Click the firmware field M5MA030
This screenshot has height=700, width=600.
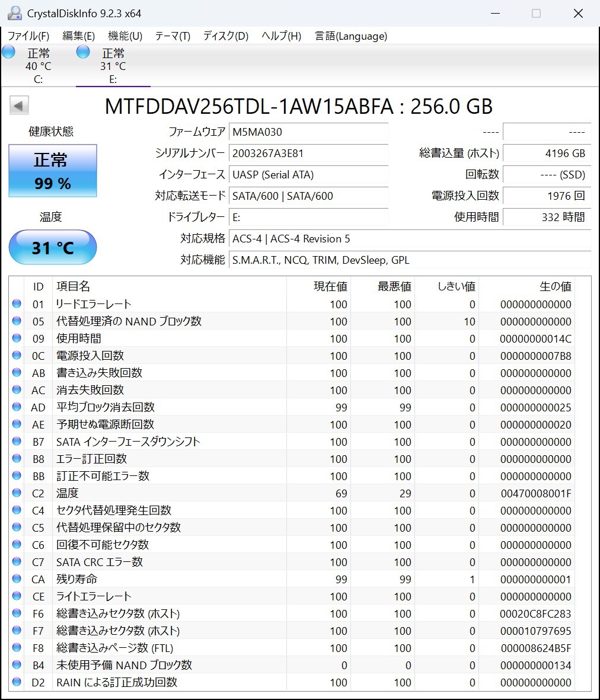(x=308, y=132)
